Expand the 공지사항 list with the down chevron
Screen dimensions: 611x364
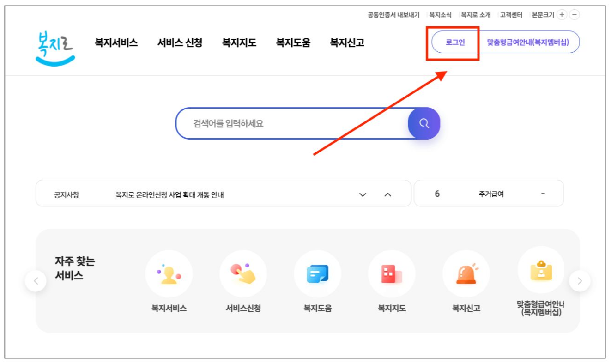pyautogui.click(x=362, y=194)
